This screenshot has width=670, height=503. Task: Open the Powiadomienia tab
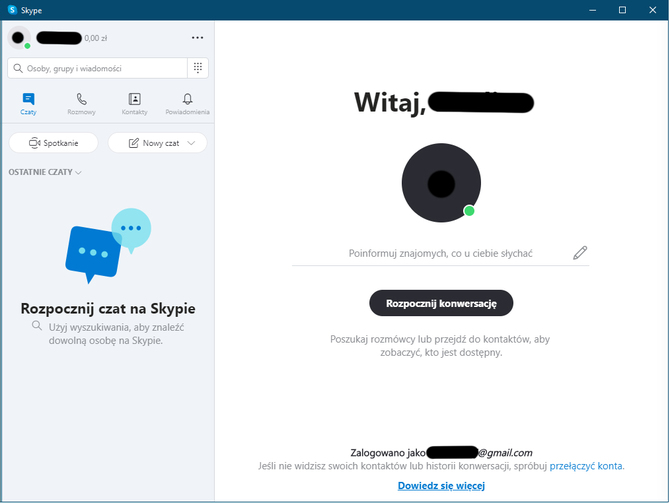(187, 104)
